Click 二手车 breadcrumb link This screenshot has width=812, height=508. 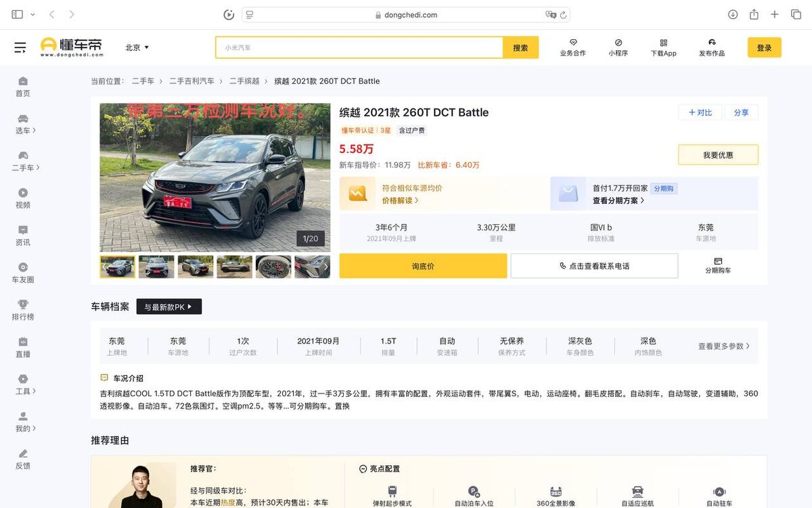[143, 81]
